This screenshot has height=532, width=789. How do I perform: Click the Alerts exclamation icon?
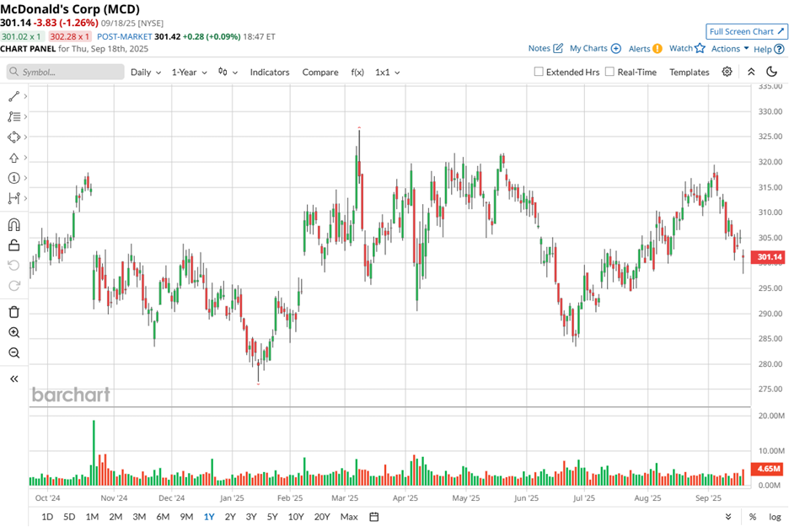coord(657,49)
